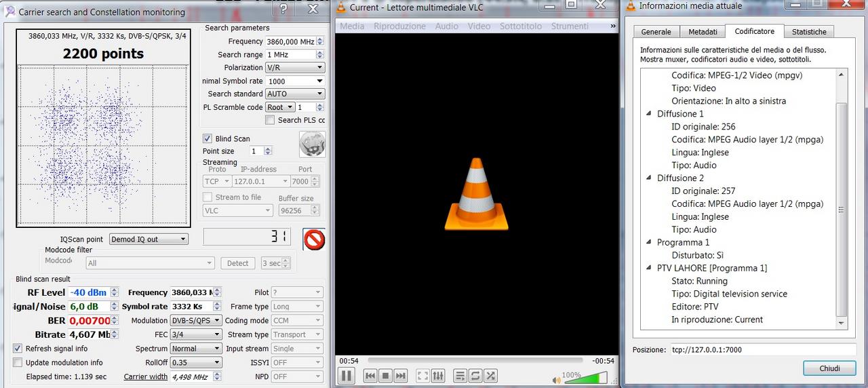Viewport: 868px width, 388px height.
Task: Mute audio via VLC speaker icon
Action: (557, 380)
